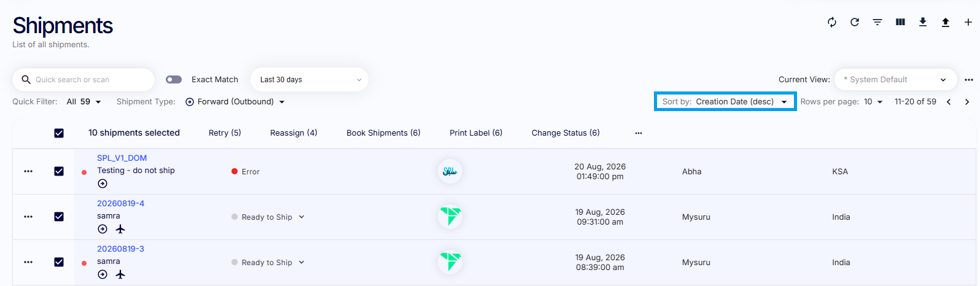980x286 pixels.
Task: Toggle the Exact Match switch
Action: click(x=174, y=80)
